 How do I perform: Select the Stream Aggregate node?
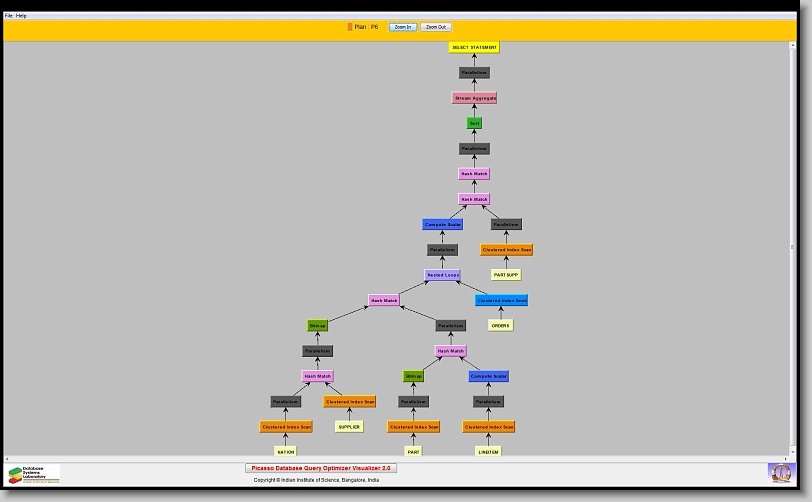click(474, 98)
